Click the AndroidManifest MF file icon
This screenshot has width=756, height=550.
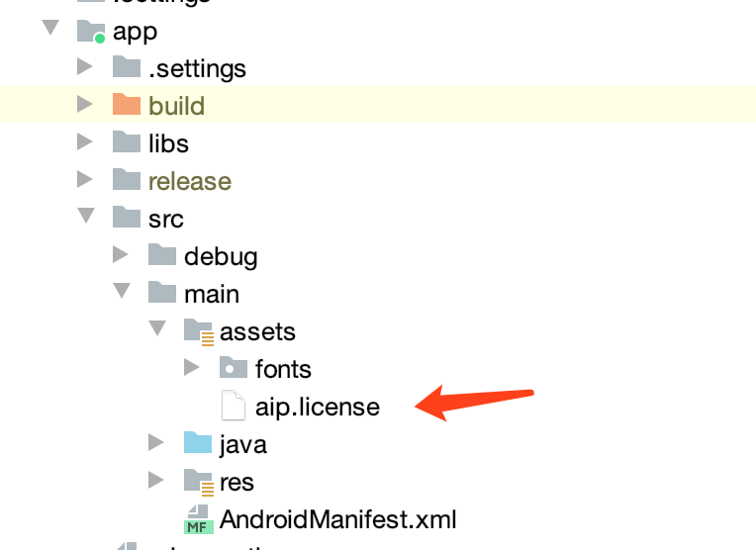(x=199, y=519)
